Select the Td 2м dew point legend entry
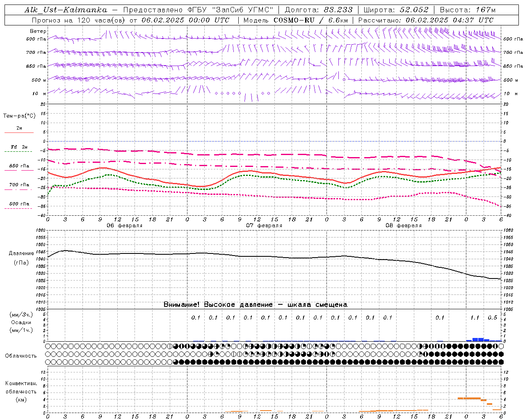The width and height of the screenshot is (525, 420). pyautogui.click(x=19, y=147)
